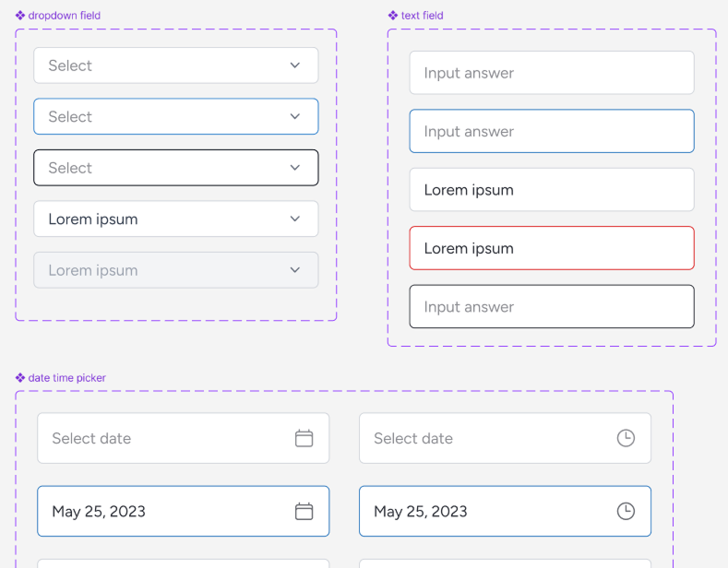This screenshot has height=568, width=728.
Task: Select the 'dropdown field' component label
Action: pos(64,16)
